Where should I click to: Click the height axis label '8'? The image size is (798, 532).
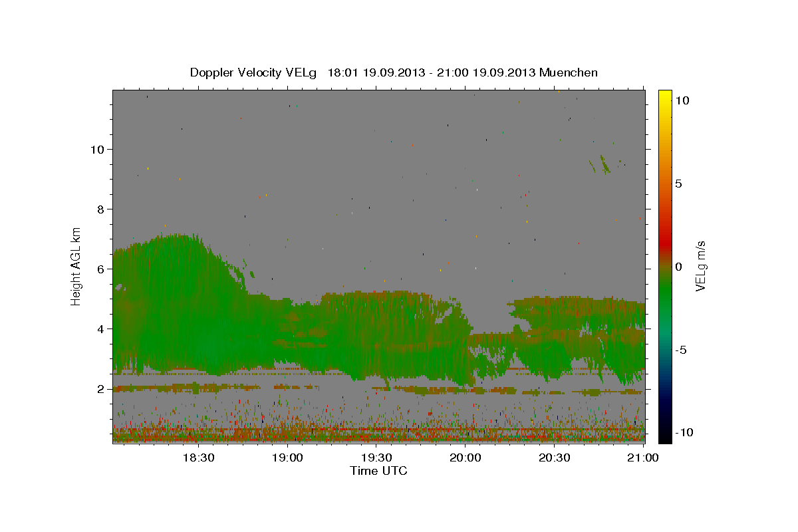(x=100, y=209)
